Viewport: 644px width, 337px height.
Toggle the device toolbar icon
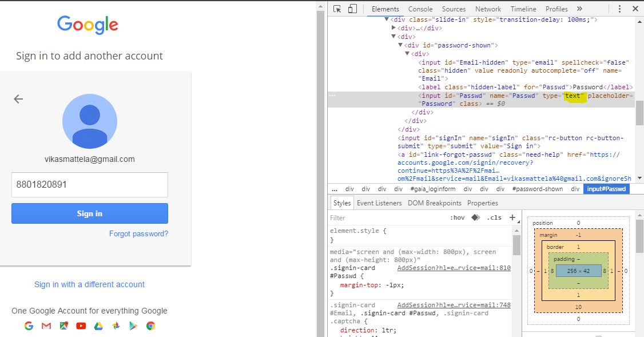(x=352, y=9)
